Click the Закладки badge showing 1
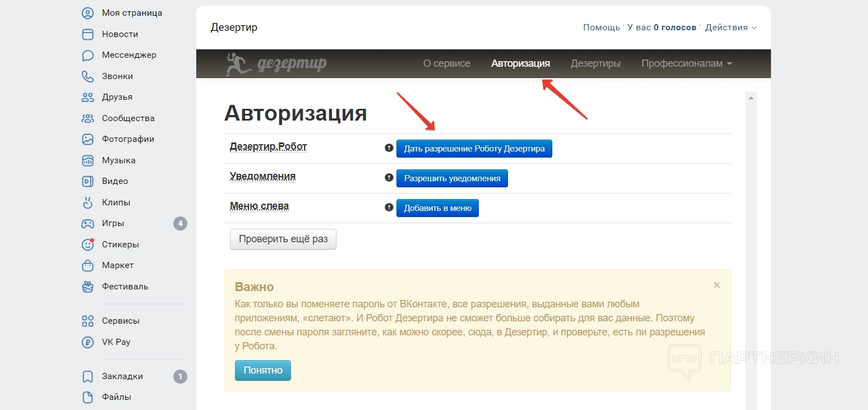Image resolution: width=868 pixels, height=410 pixels. click(x=180, y=376)
